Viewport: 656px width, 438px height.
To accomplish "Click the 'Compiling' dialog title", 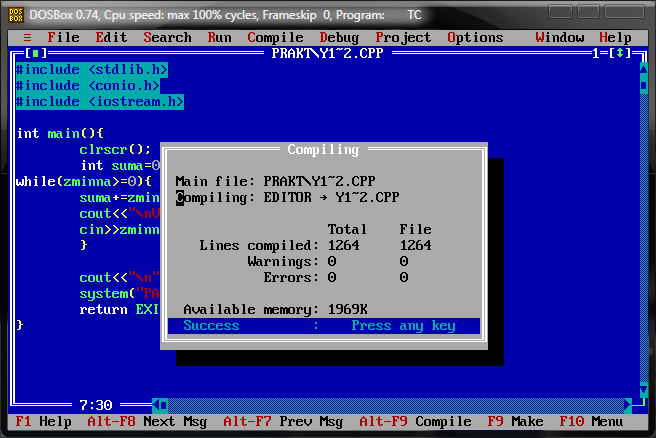I will [323, 150].
